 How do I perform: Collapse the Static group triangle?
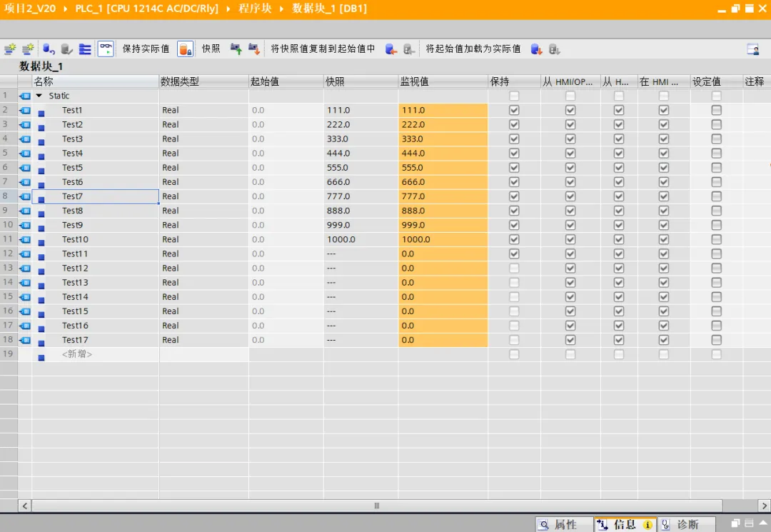[x=39, y=96]
